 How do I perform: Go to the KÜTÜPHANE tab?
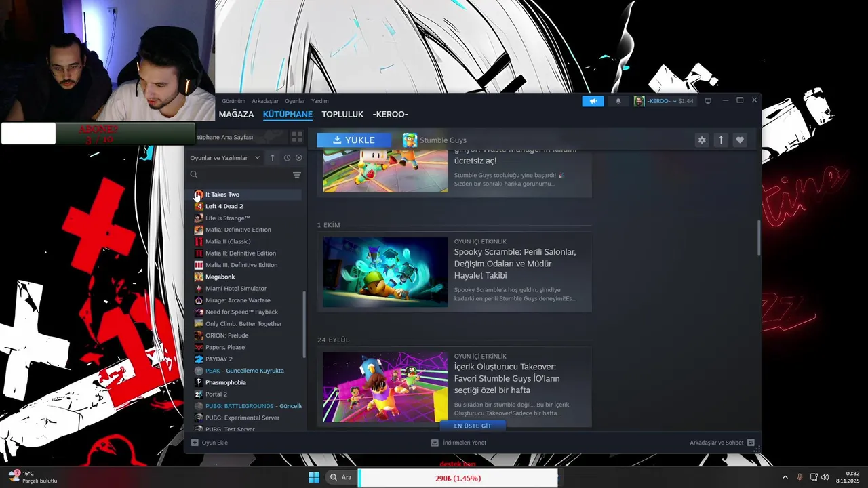pos(288,115)
